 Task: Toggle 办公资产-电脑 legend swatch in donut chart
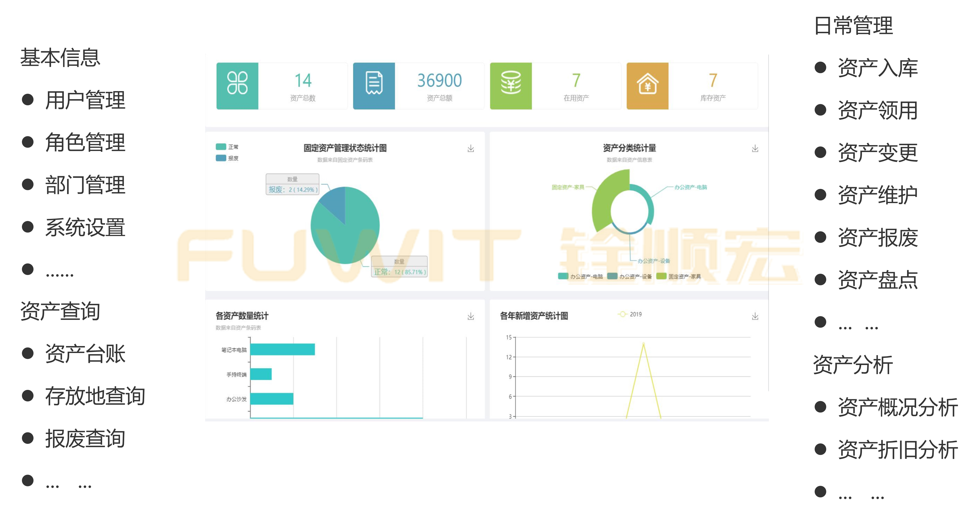point(563,276)
